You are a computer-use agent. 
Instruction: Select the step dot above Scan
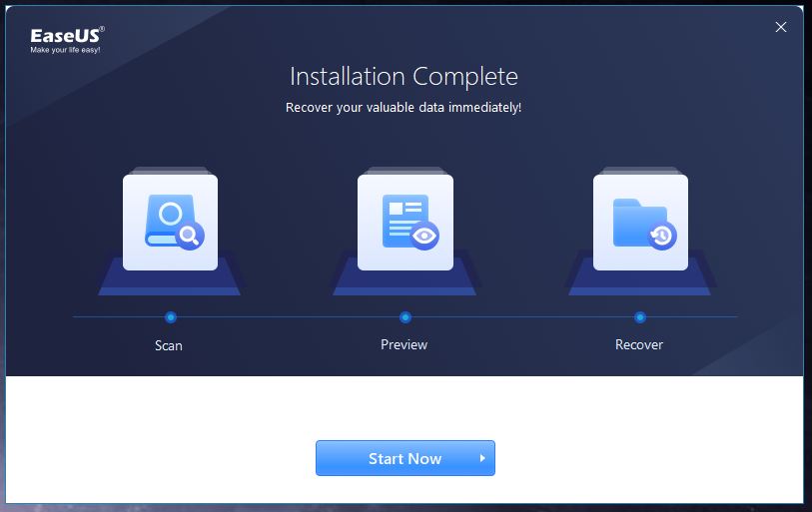coord(171,317)
